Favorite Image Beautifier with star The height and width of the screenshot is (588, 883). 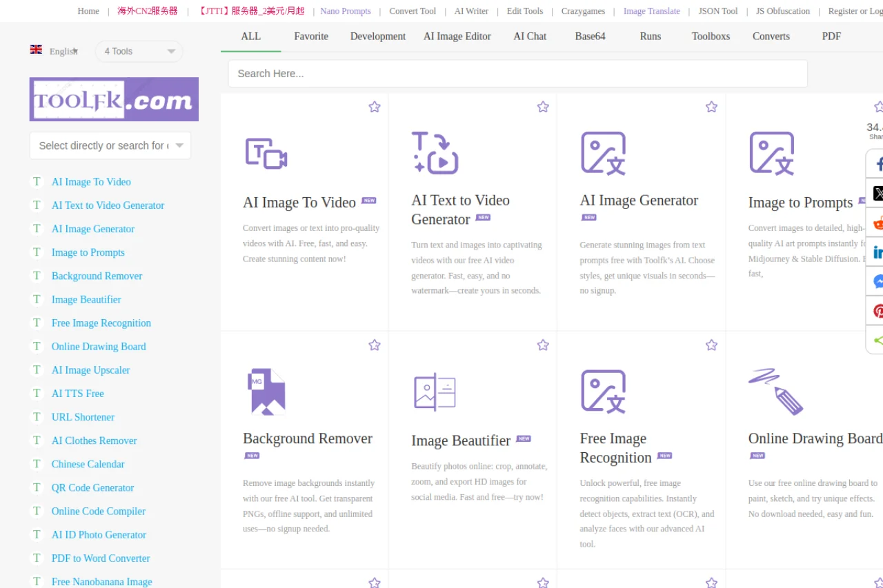pos(543,345)
